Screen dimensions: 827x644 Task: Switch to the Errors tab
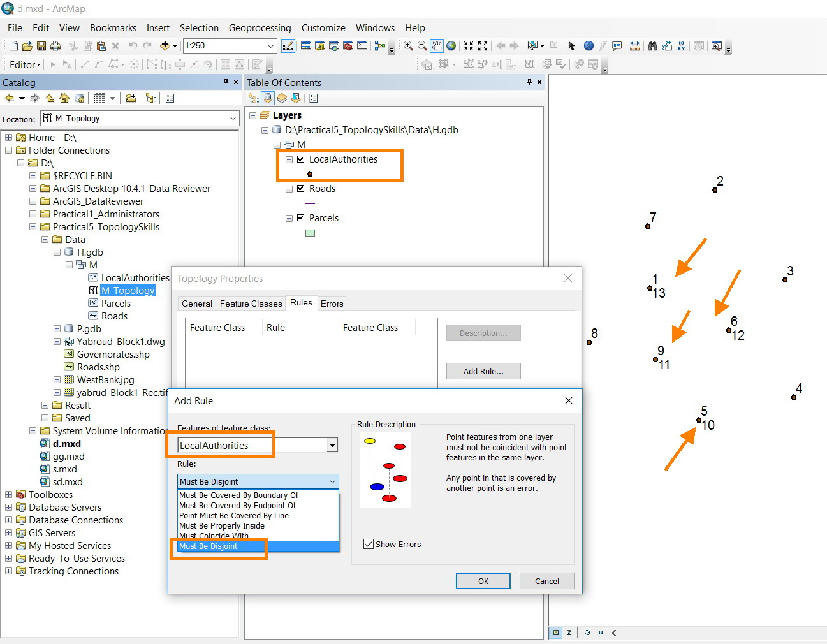pos(332,304)
